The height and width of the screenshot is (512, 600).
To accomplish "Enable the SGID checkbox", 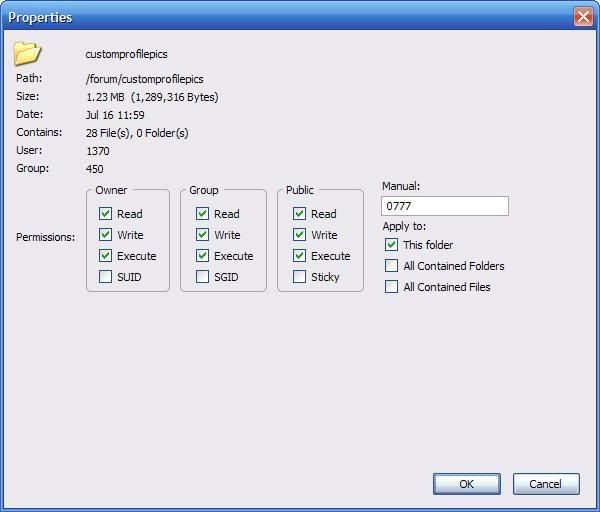I will [202, 277].
